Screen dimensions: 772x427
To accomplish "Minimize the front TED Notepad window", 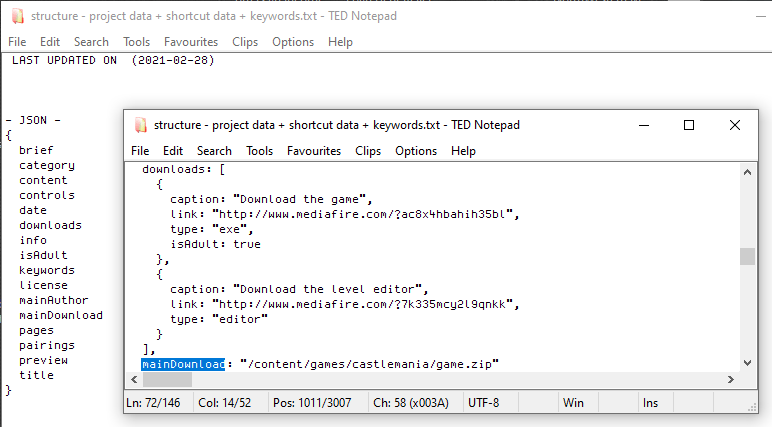I will tap(643, 125).
